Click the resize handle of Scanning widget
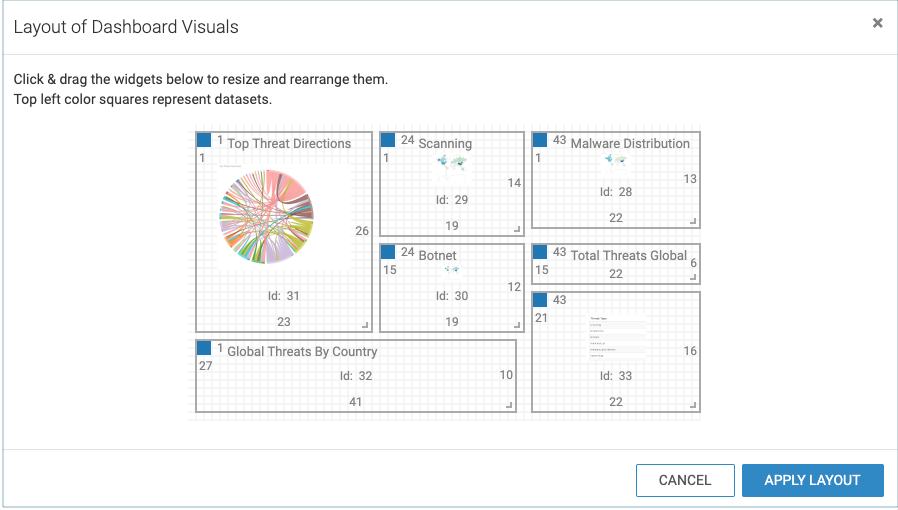This screenshot has height=510, width=898. [517, 228]
